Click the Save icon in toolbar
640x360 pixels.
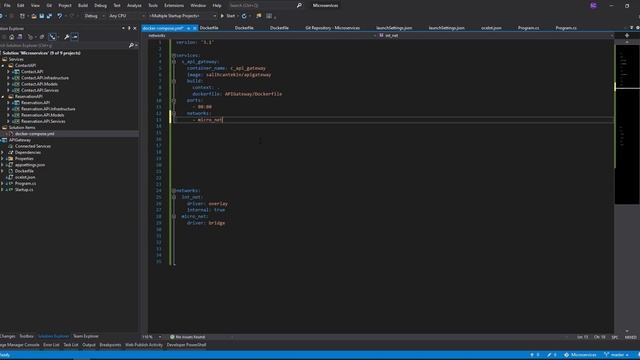[x=41, y=16]
